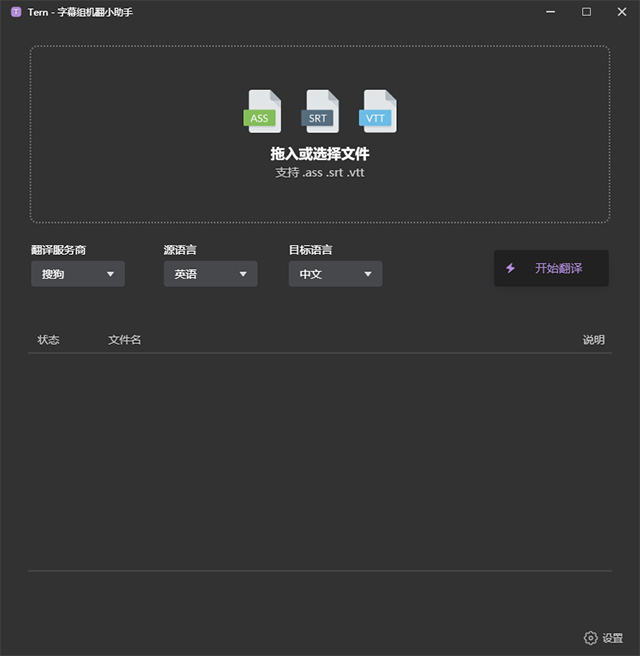Image resolution: width=640 pixels, height=656 pixels.
Task: Click the SRT file format icon
Action: [x=320, y=111]
